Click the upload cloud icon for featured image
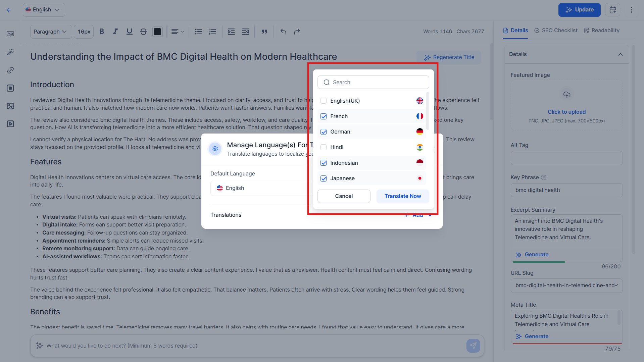Screen dimensions: 644x362 pyautogui.click(x=567, y=95)
